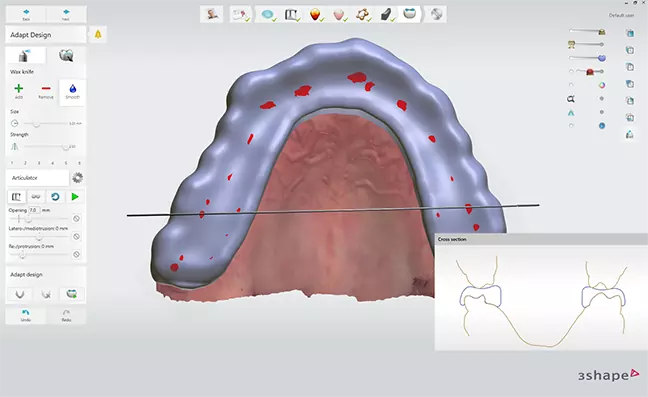Open the Adapt Design step header
The image size is (648, 397).
pos(46,35)
